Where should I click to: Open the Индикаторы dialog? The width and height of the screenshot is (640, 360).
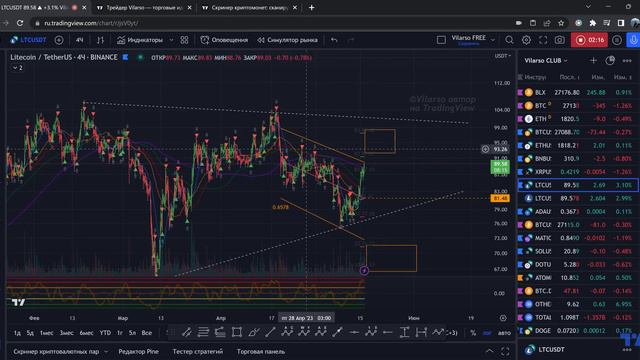(x=140, y=40)
